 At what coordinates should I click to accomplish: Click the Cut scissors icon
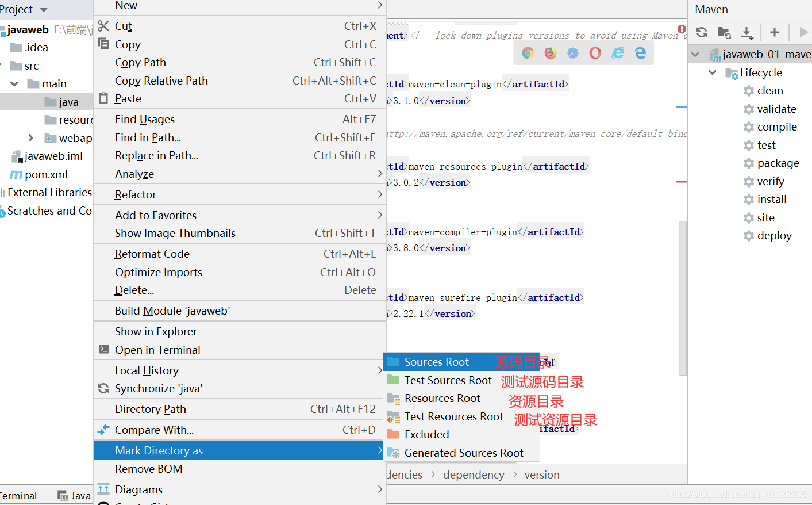103,26
